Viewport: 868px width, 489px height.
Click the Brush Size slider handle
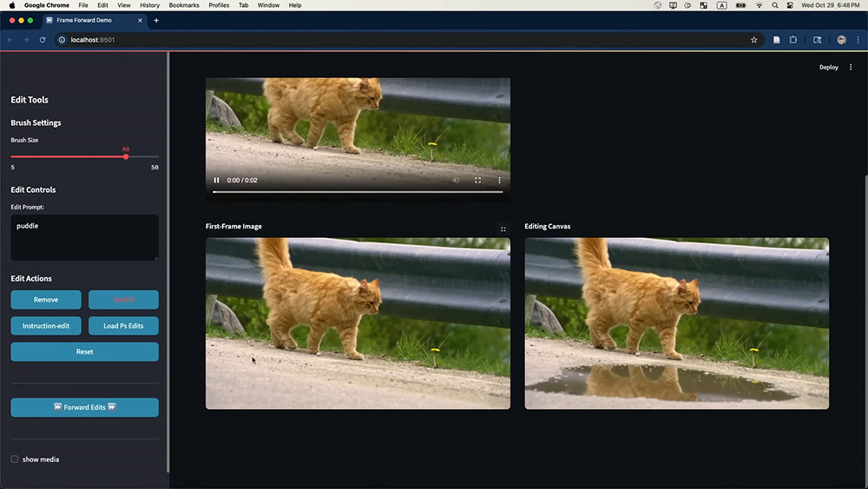[x=126, y=156]
